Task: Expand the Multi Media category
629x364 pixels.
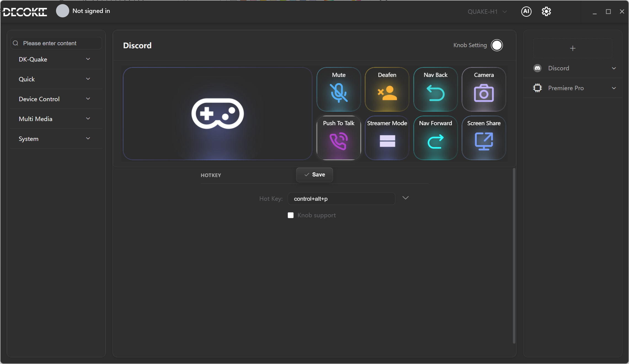Action: 56,119
